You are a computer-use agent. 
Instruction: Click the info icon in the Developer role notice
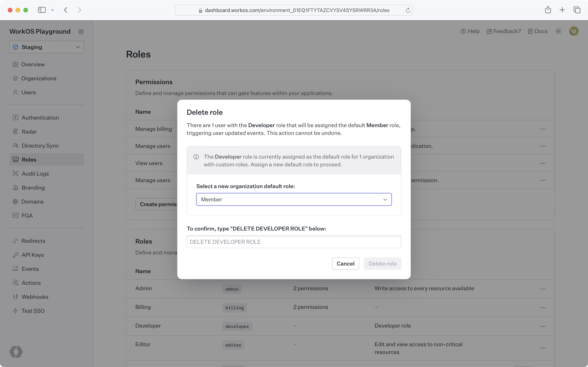click(x=196, y=157)
